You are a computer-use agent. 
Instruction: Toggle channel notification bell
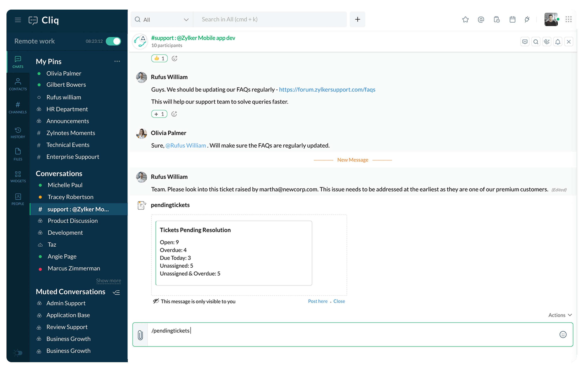[x=558, y=42]
